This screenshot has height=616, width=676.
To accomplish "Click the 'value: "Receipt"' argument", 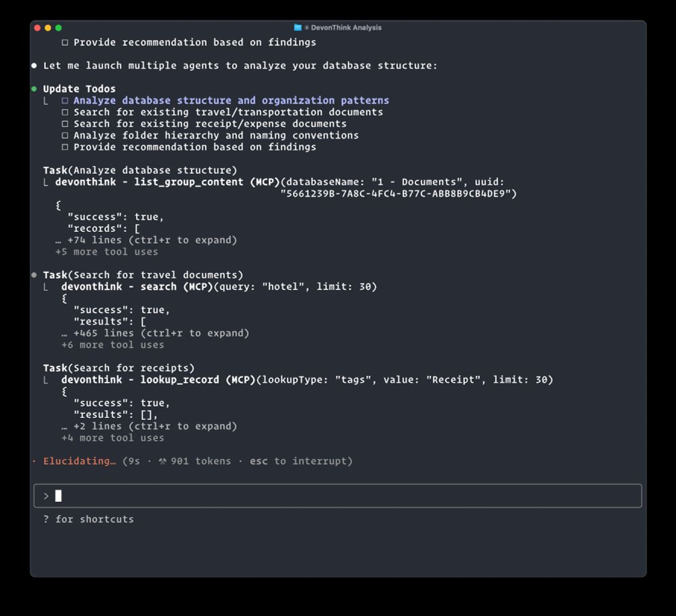I will tap(432, 380).
